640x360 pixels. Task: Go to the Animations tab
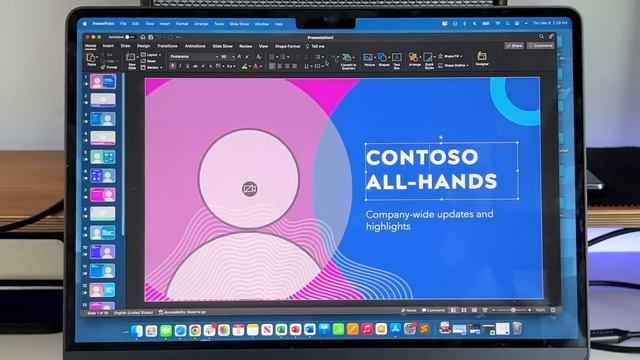click(x=195, y=46)
